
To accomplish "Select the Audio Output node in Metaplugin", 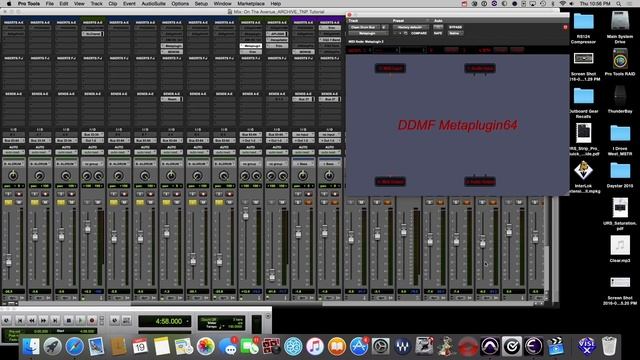I will [x=480, y=182].
